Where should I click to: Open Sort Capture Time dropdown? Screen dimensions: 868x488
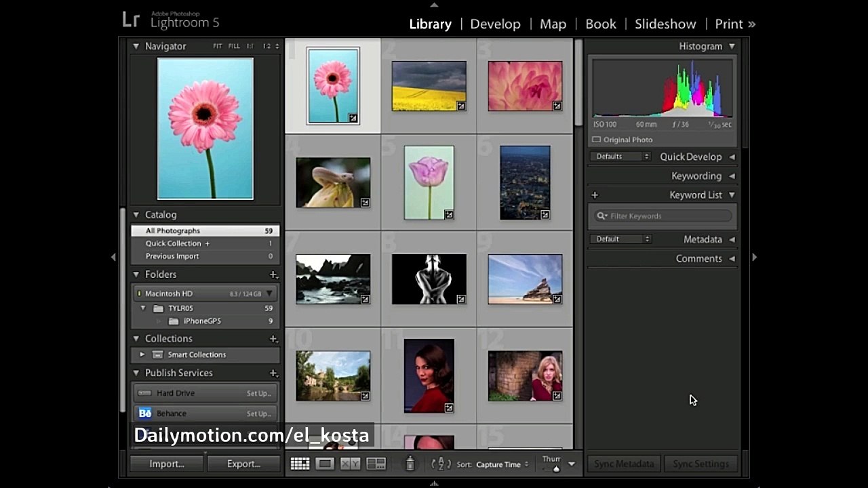(x=502, y=464)
